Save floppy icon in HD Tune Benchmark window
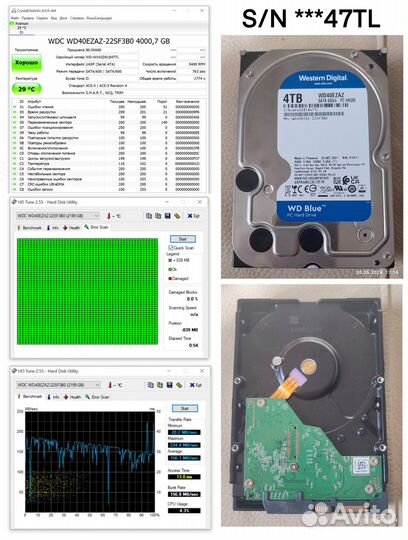 [x=169, y=385]
